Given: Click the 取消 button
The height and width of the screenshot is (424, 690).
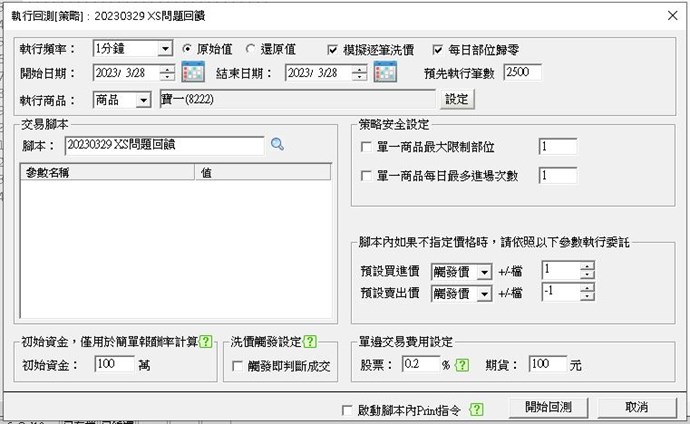Looking at the screenshot, I should [636, 407].
